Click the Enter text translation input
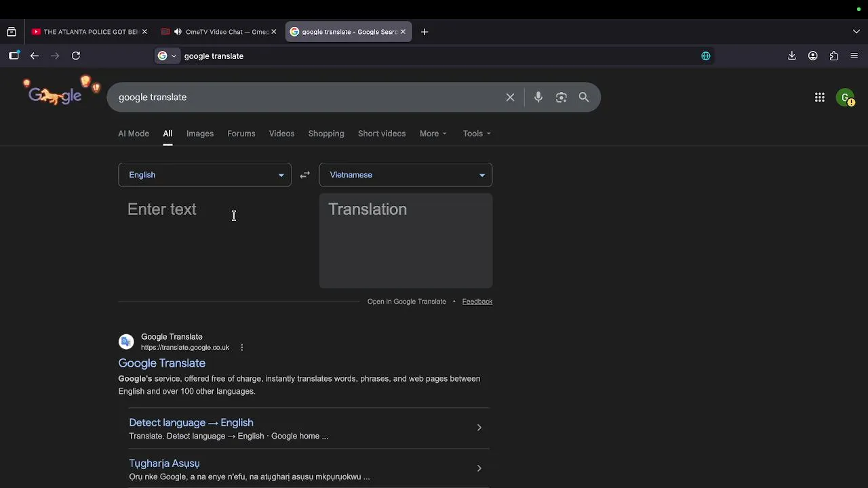868x488 pixels. pyautogui.click(x=205, y=241)
